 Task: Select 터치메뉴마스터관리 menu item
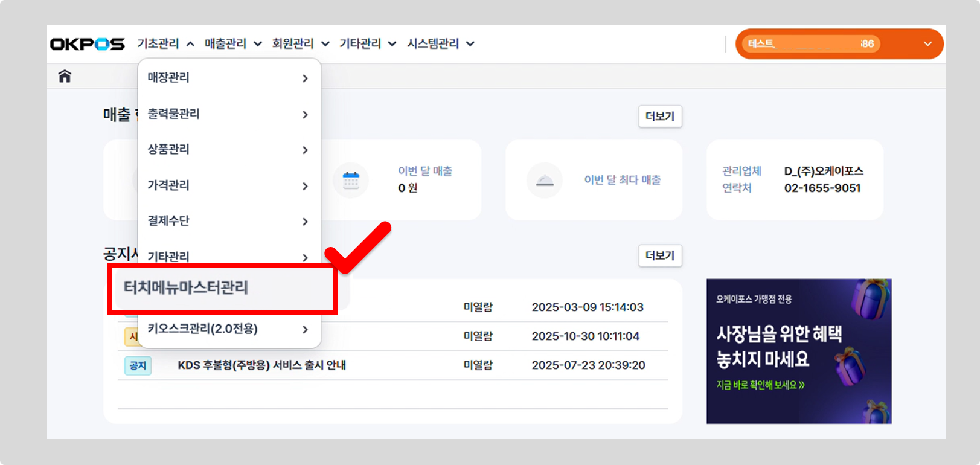tap(186, 288)
